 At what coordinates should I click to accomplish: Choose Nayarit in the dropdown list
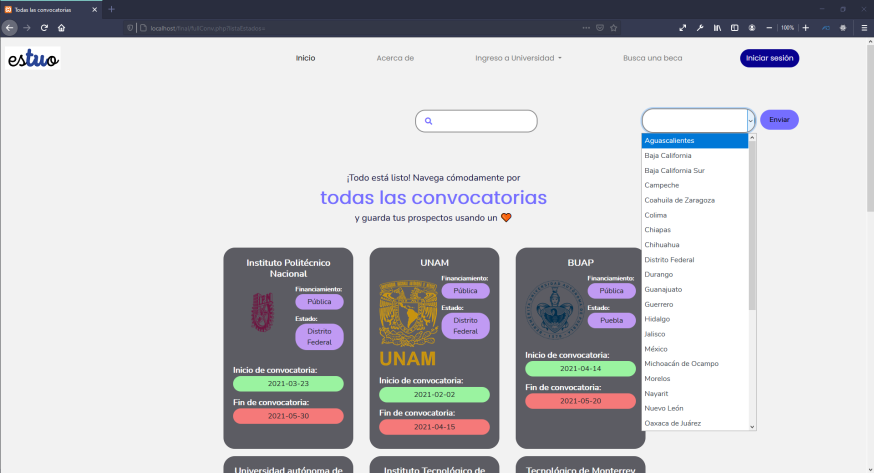pos(695,393)
